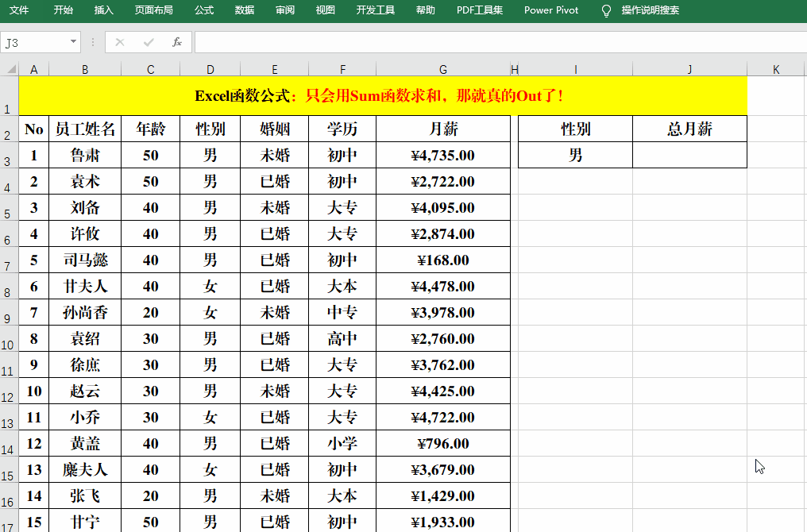Select row 3 header
This screenshot has height=532, width=807.
click(x=10, y=156)
